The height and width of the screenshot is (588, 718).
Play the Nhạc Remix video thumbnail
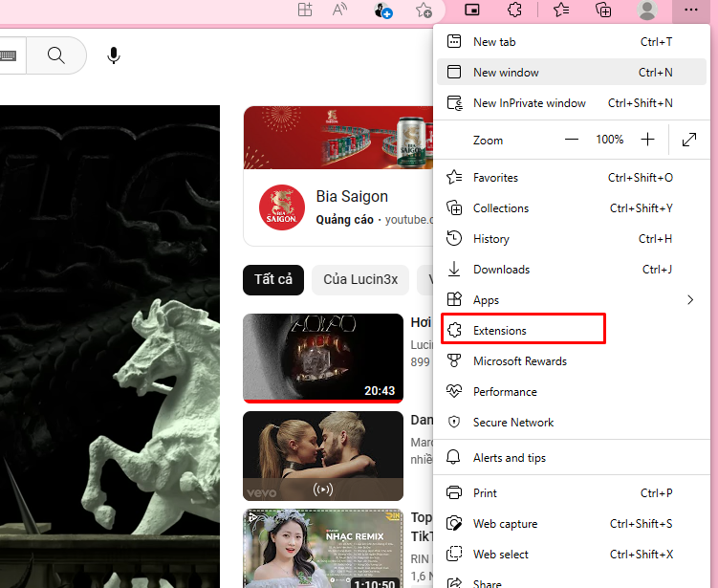(323, 549)
